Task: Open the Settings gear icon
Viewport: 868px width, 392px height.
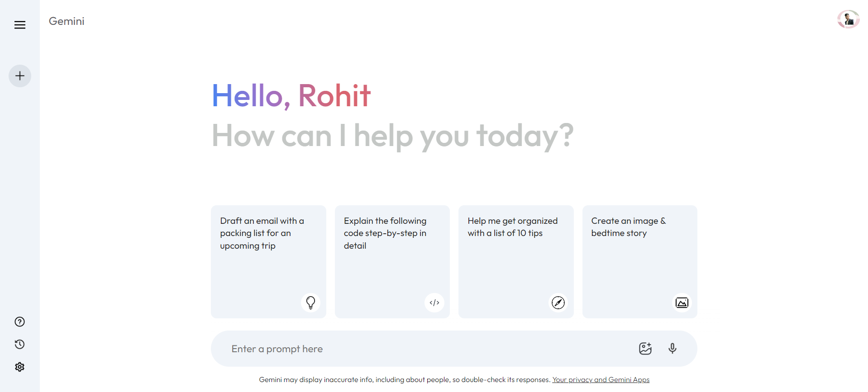Action: 19,367
